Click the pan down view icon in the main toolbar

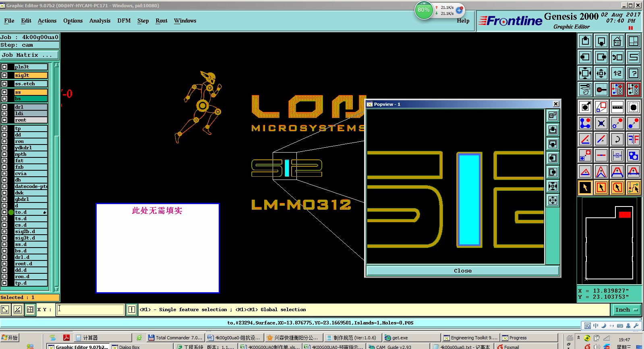coord(601,41)
